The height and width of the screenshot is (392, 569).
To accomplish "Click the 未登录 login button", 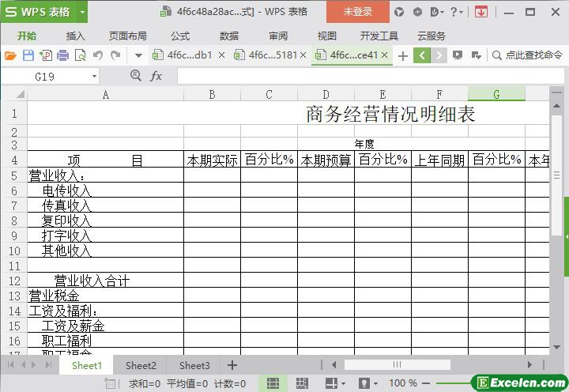I will (x=358, y=12).
